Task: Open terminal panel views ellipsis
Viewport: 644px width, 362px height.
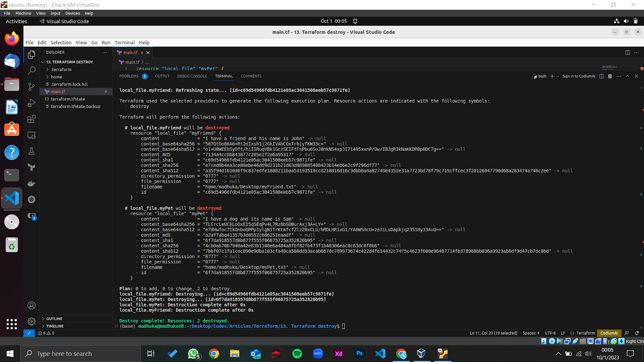Action: [619, 76]
